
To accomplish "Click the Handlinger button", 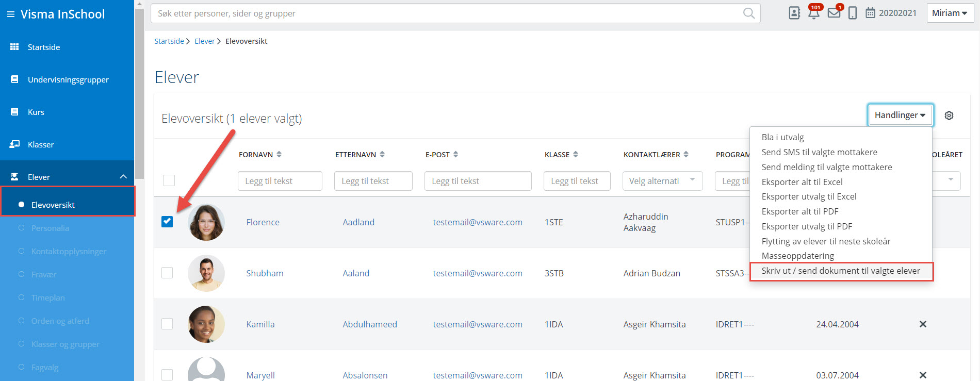I will click(x=900, y=115).
